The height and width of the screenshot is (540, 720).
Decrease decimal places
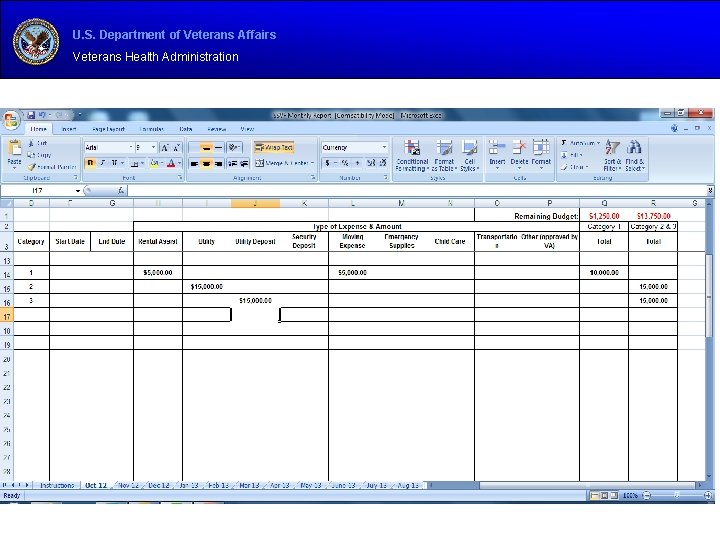click(x=383, y=163)
